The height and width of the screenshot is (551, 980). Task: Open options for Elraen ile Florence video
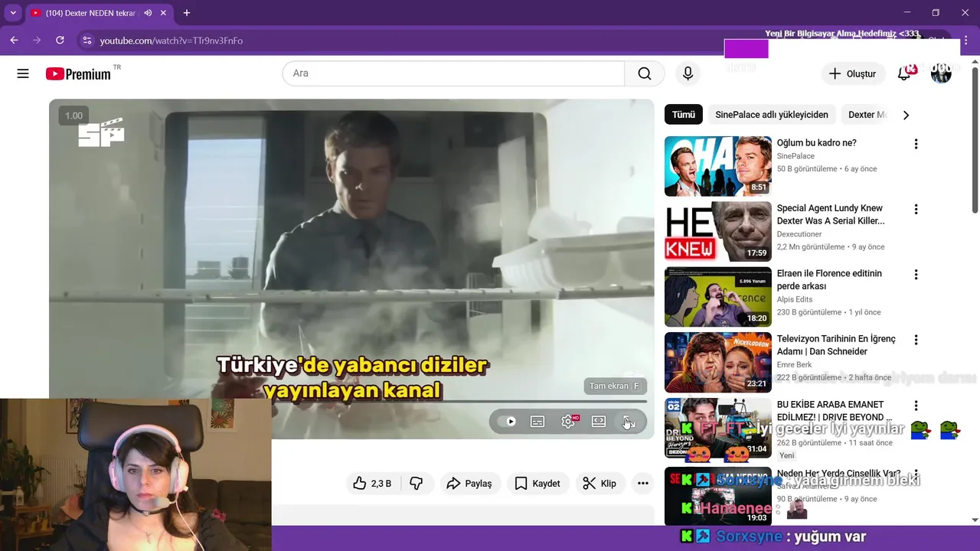tap(916, 275)
